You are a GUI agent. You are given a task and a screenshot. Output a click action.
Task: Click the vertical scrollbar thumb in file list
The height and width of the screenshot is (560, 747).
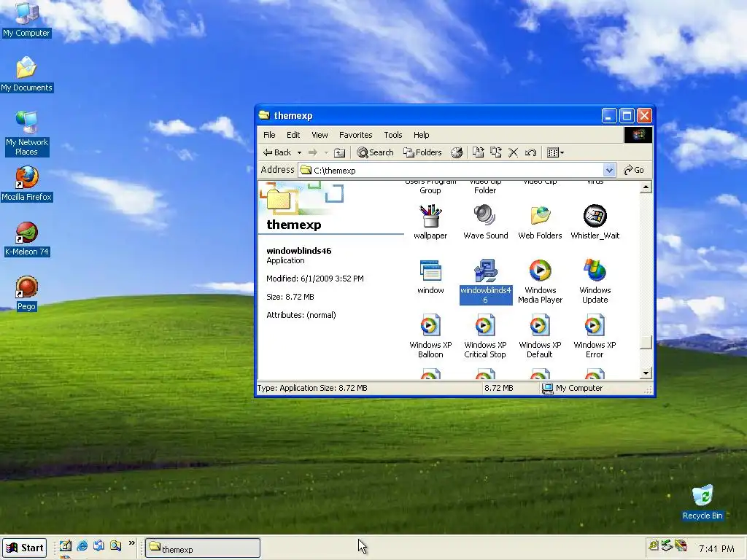click(x=646, y=343)
